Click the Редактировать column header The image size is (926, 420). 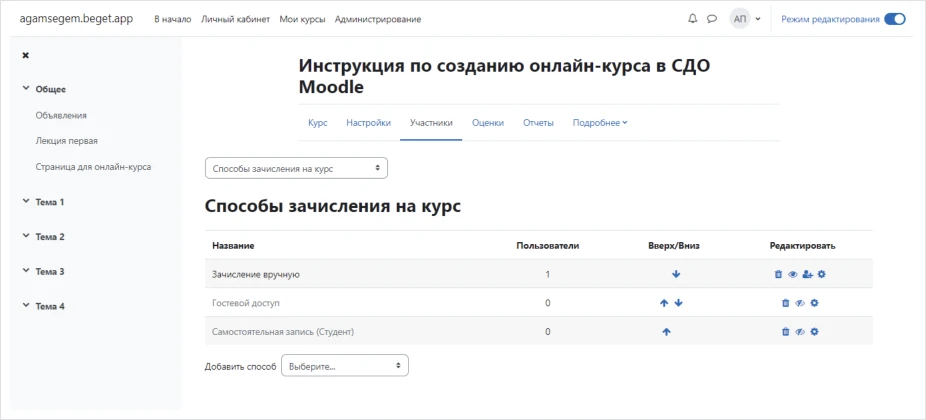(x=803, y=245)
